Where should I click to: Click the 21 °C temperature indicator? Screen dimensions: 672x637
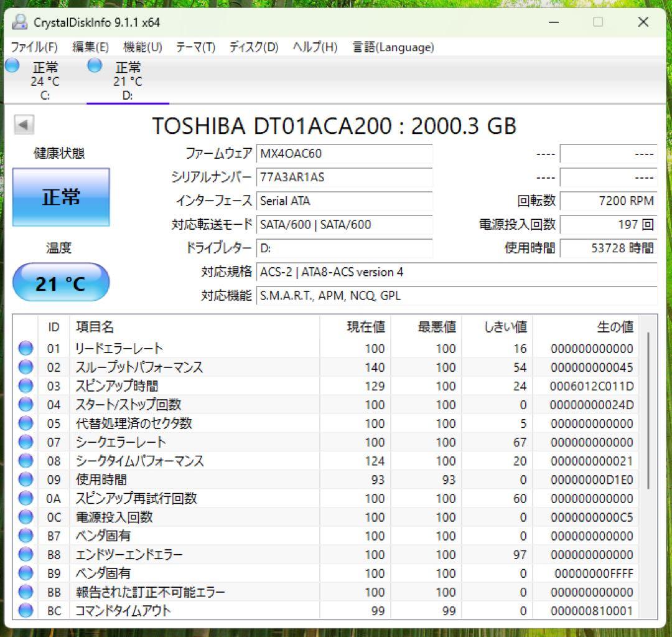click(60, 282)
